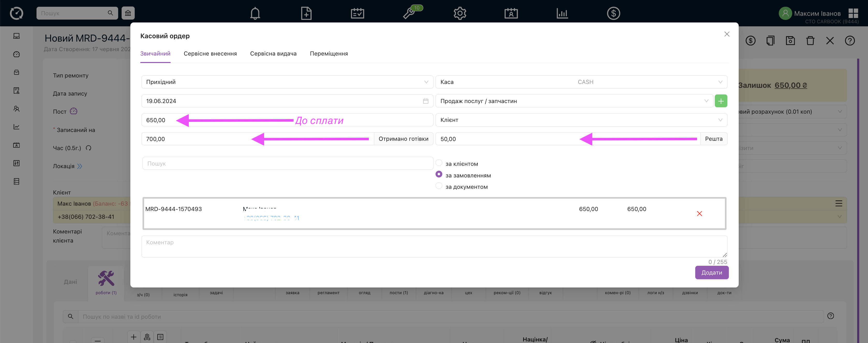Click the notifications bell icon

(255, 13)
